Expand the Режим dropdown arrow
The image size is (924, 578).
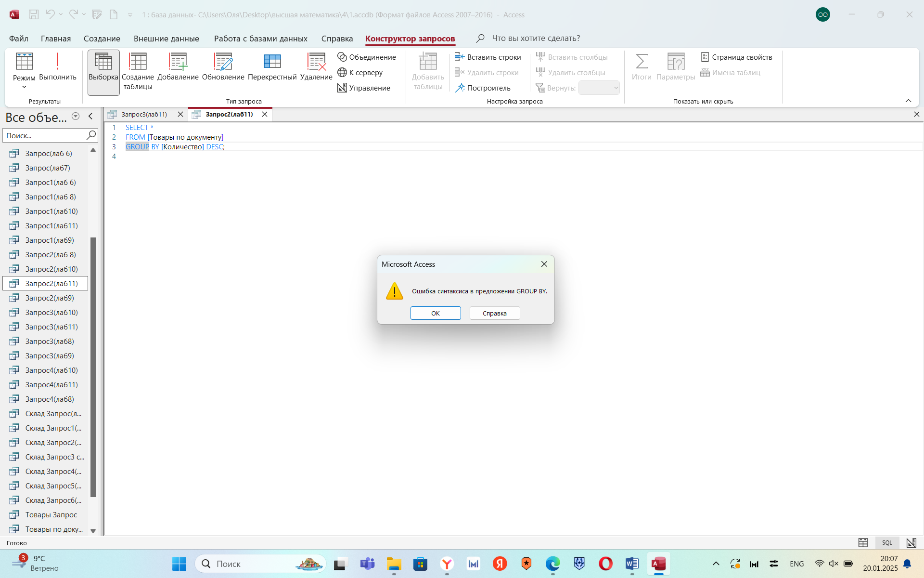(24, 87)
